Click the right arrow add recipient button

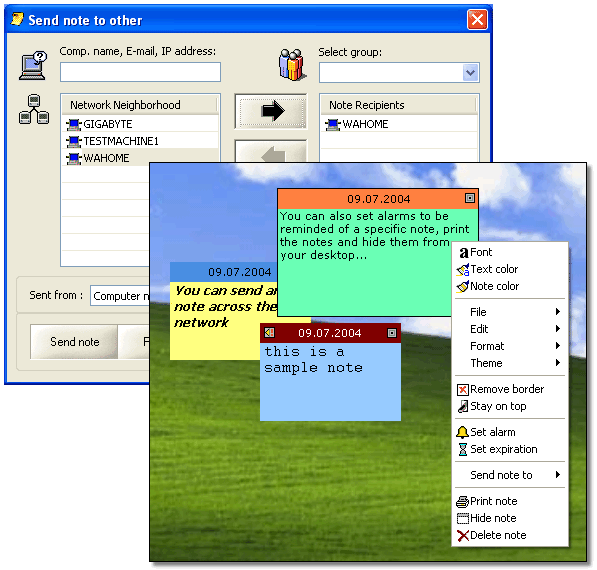point(271,112)
